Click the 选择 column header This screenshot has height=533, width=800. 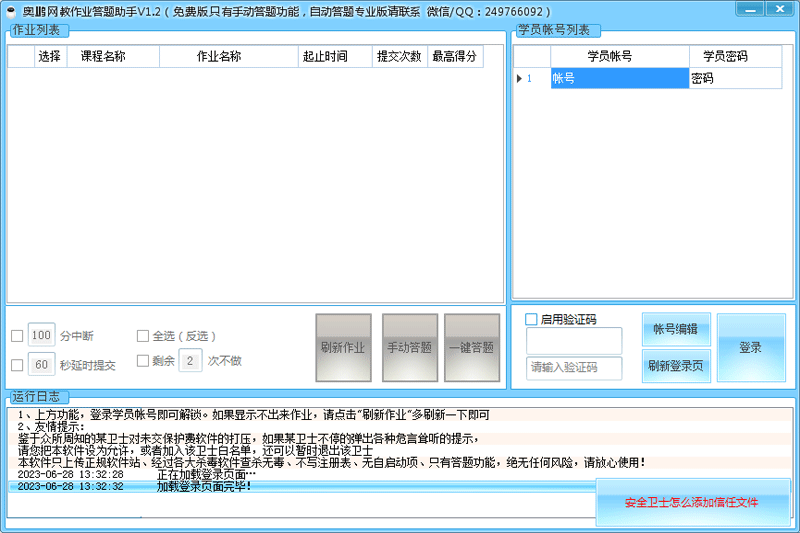click(51, 56)
